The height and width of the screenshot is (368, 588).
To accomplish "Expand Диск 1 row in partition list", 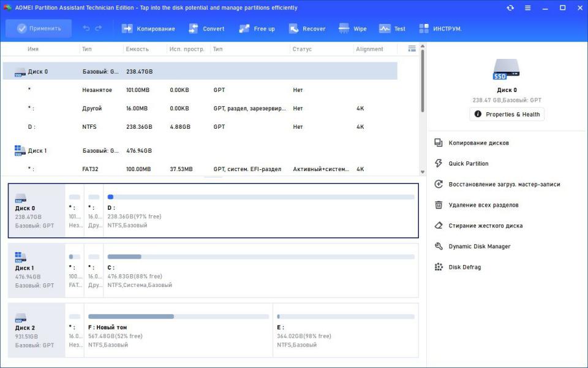I will click(37, 150).
